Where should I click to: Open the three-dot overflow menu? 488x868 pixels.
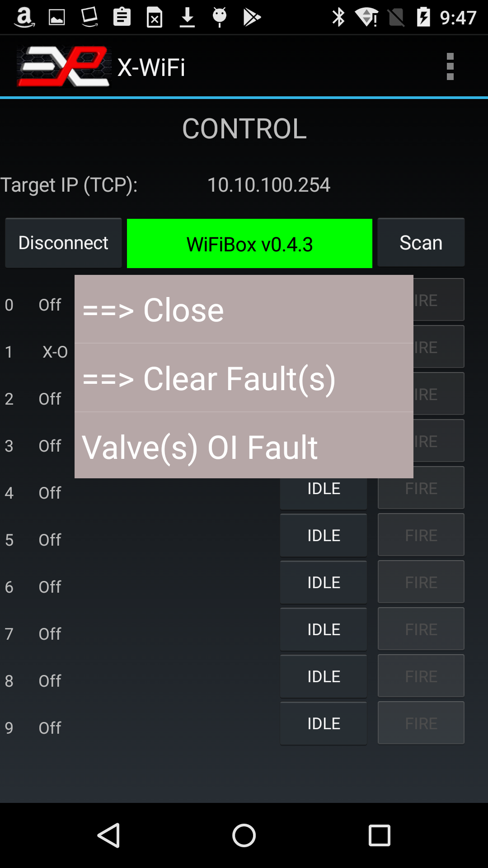coord(450,66)
